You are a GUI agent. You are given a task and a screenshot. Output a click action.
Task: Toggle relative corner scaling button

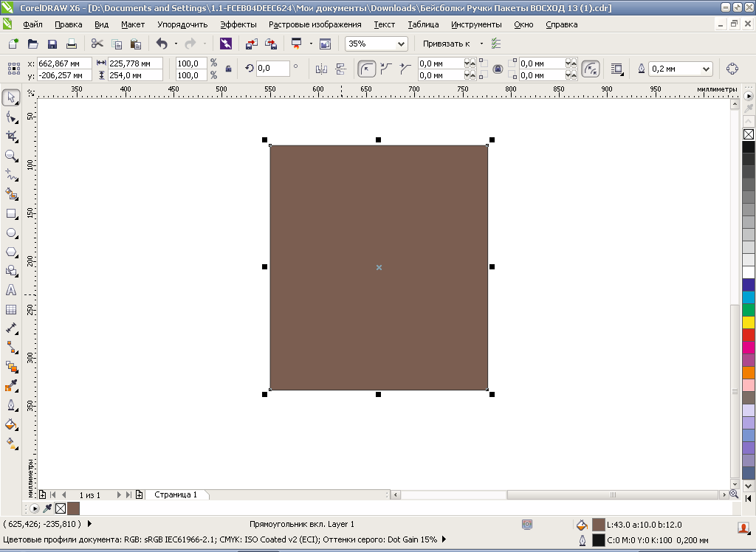591,69
